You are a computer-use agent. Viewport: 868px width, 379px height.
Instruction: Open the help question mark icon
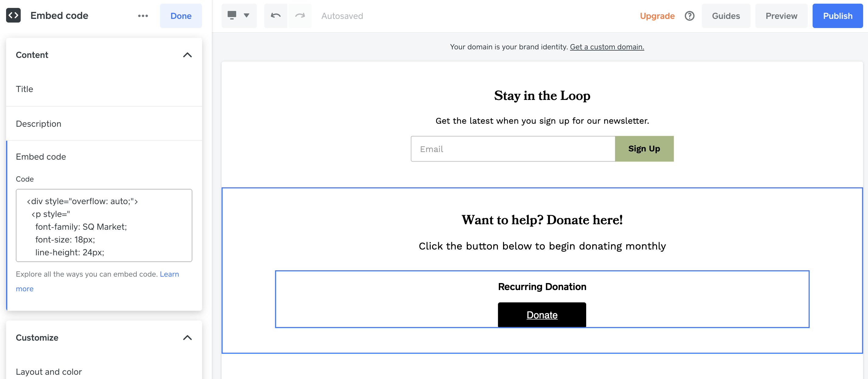[689, 16]
